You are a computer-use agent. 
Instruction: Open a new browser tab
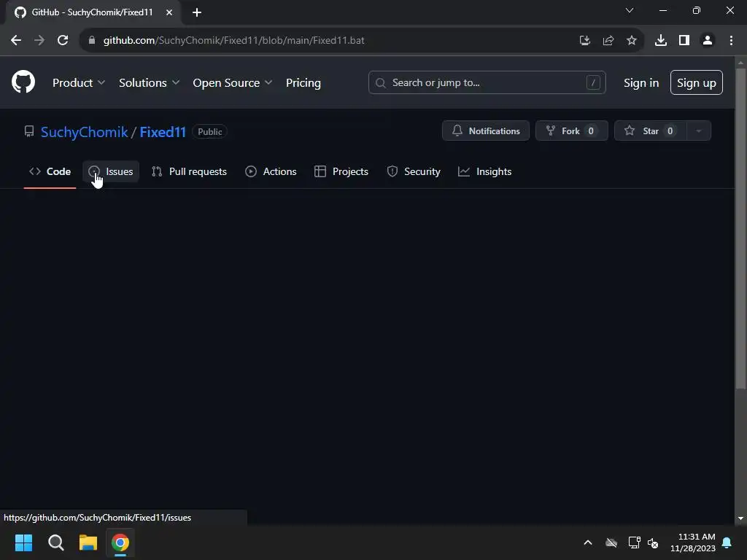[197, 12]
